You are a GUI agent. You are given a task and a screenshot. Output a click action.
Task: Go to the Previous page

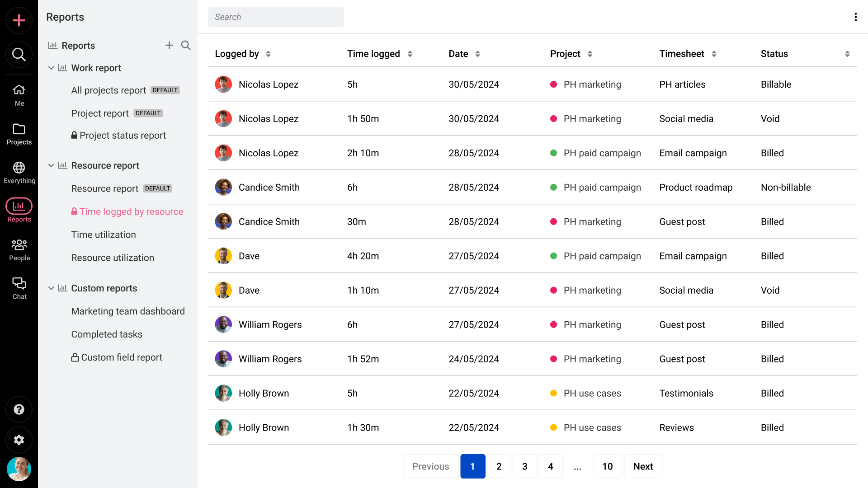pyautogui.click(x=430, y=466)
